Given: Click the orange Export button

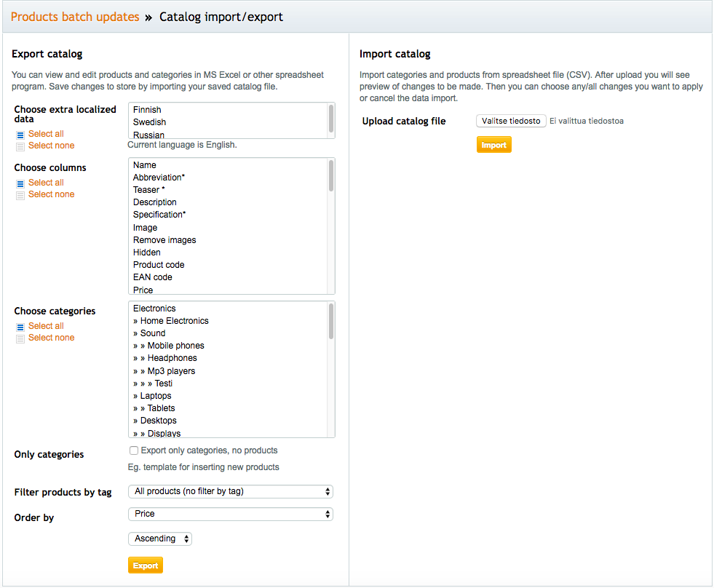Looking at the screenshot, I should point(146,565).
